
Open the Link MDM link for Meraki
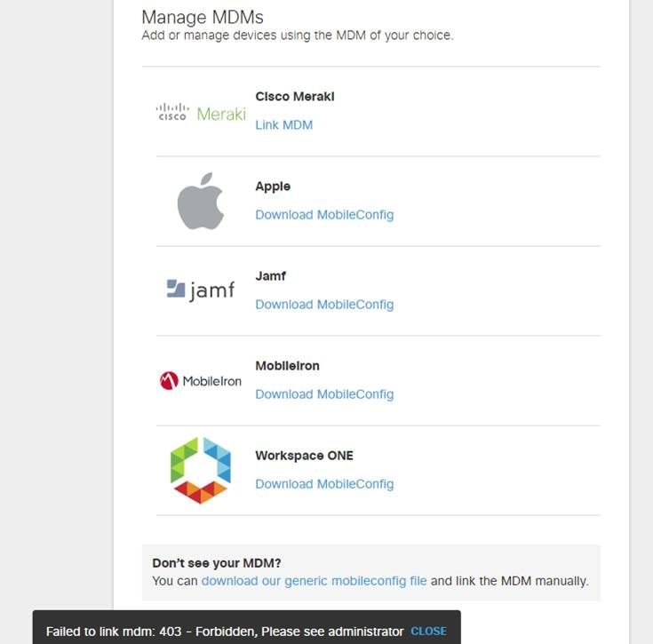283,125
